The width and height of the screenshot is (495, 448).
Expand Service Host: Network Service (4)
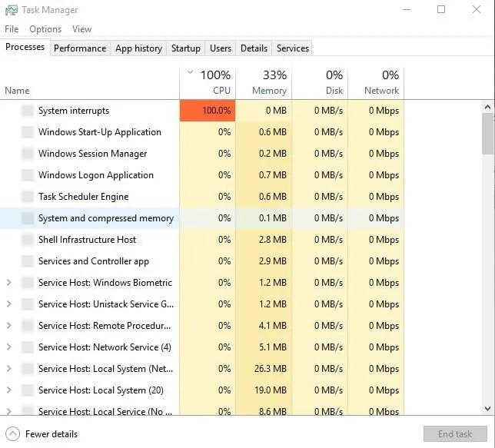(x=8, y=347)
